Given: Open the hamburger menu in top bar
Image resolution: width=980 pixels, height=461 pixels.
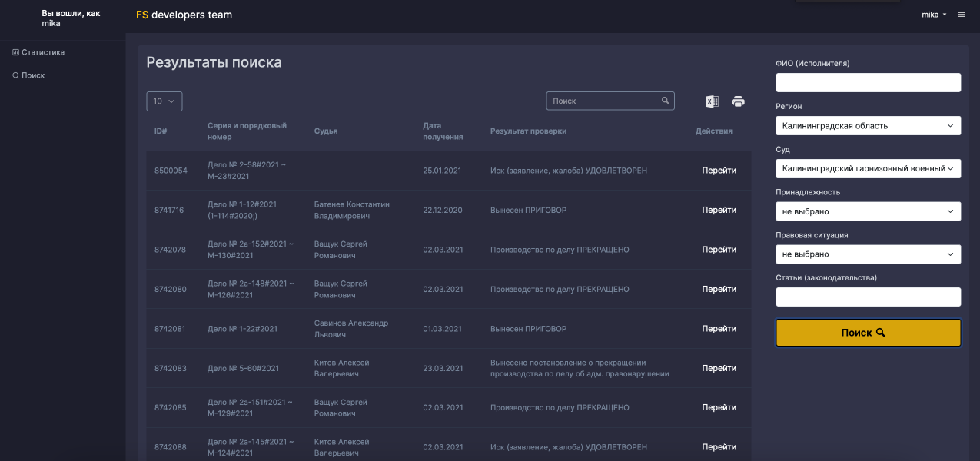Looking at the screenshot, I should click(961, 15).
